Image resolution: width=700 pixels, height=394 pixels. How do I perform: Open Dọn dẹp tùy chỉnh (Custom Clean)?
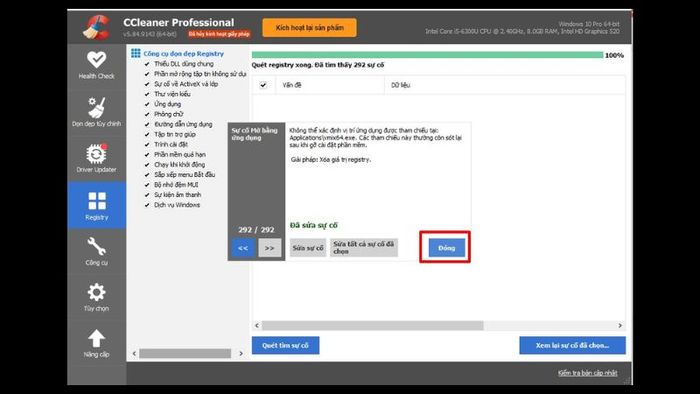click(x=96, y=112)
